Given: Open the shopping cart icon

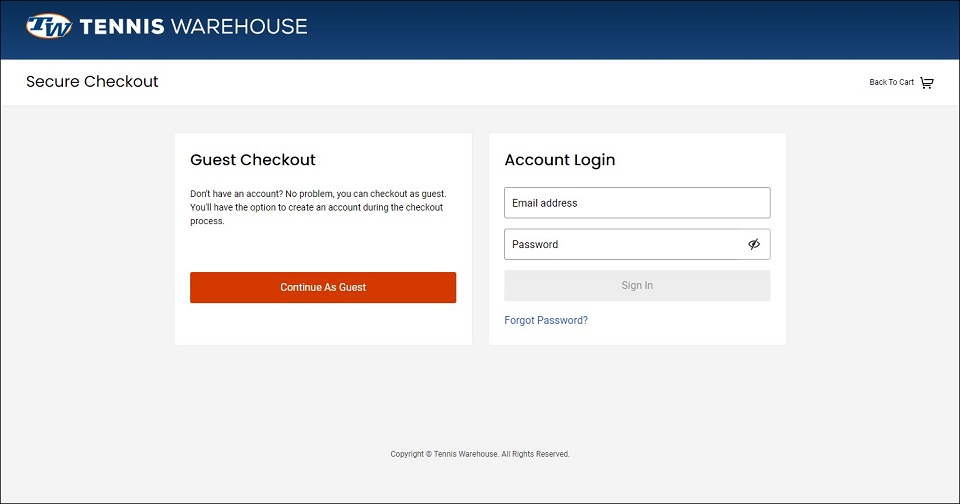Looking at the screenshot, I should [927, 83].
